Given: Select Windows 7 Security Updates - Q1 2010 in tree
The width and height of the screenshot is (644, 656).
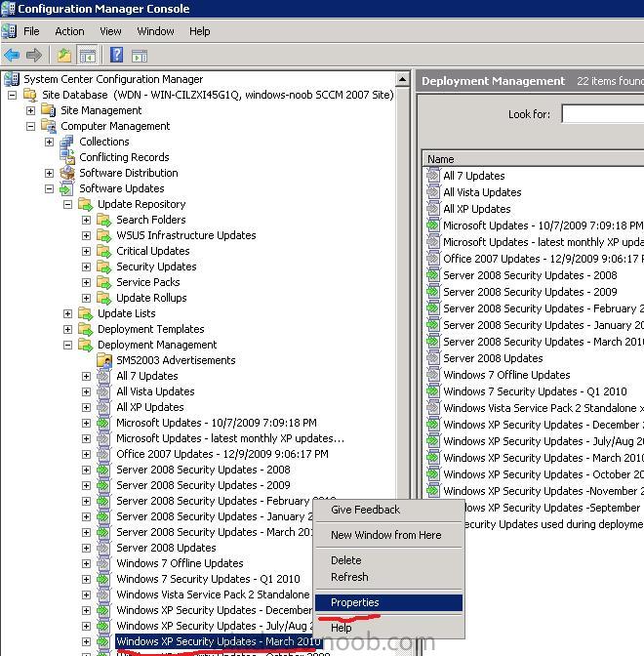Looking at the screenshot, I should 208,579.
